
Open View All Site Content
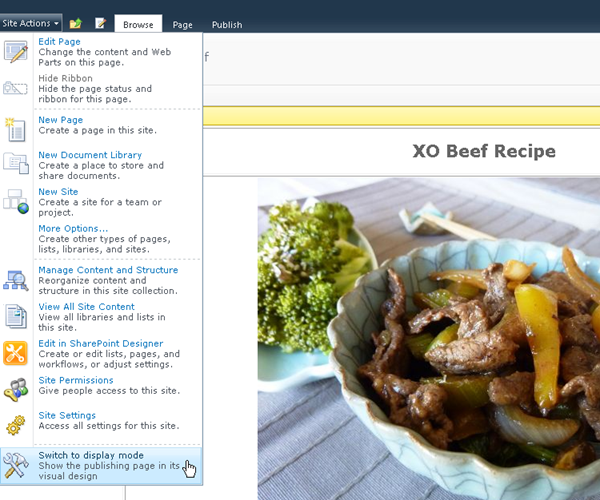(101, 317)
